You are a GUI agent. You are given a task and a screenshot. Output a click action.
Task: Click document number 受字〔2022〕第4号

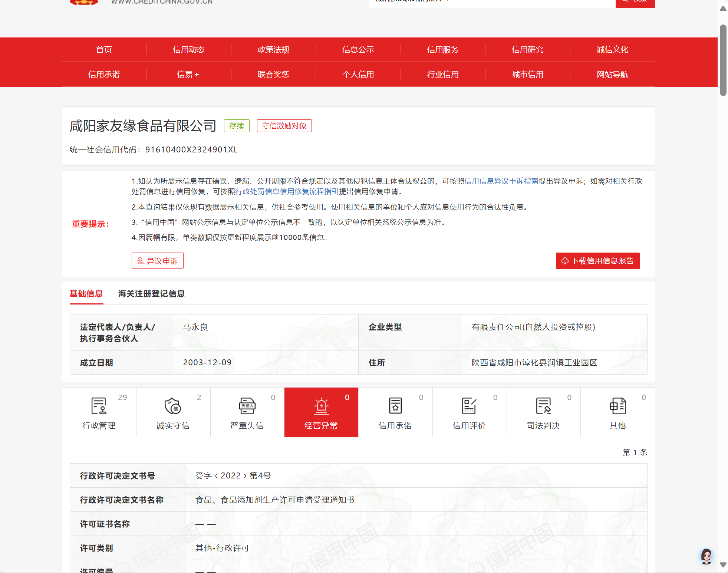coord(233,475)
